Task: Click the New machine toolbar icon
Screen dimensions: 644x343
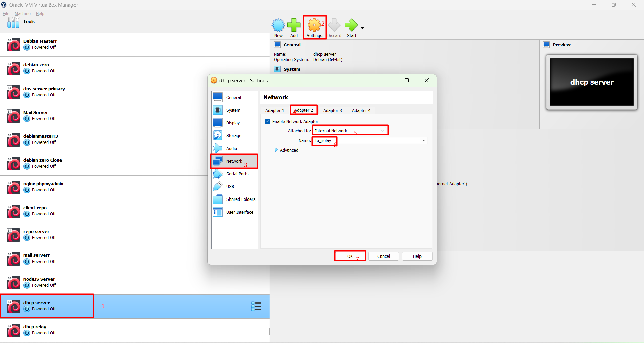Action: 278,28
